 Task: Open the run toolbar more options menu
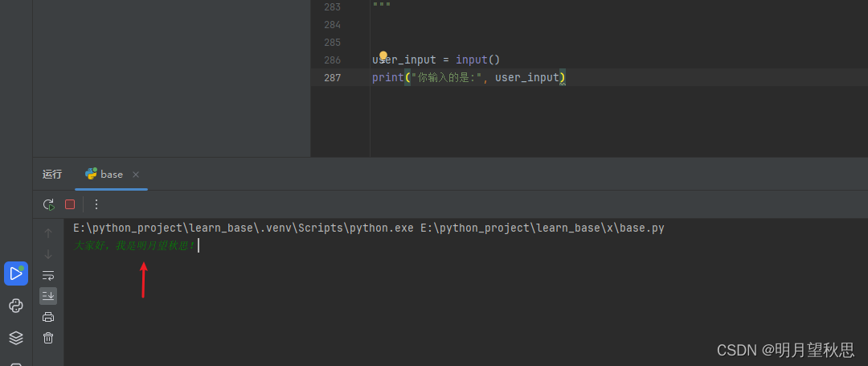pyautogui.click(x=96, y=204)
